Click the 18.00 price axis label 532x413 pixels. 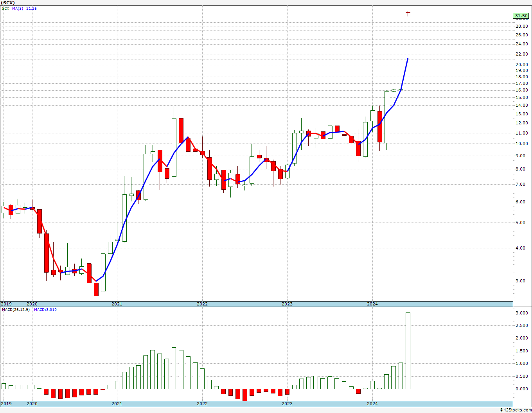tap(521, 77)
